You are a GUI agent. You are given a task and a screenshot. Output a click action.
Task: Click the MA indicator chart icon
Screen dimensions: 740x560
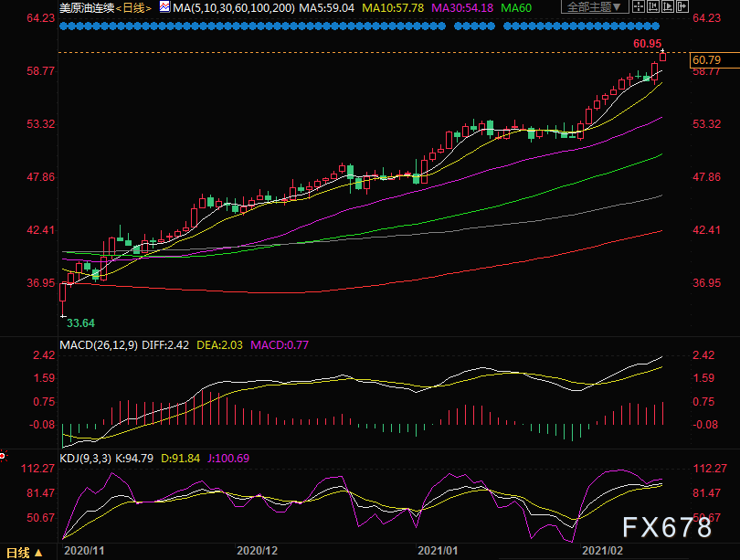coord(164,6)
